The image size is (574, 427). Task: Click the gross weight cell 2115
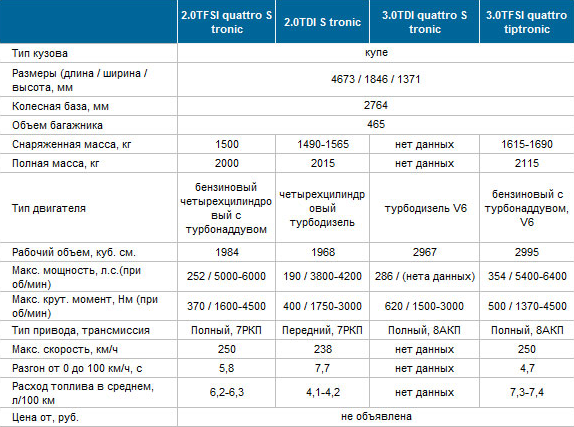(526, 163)
